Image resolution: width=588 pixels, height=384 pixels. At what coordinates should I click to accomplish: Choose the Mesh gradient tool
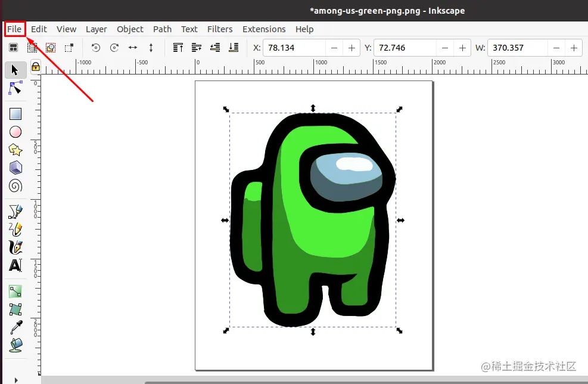[x=15, y=309]
